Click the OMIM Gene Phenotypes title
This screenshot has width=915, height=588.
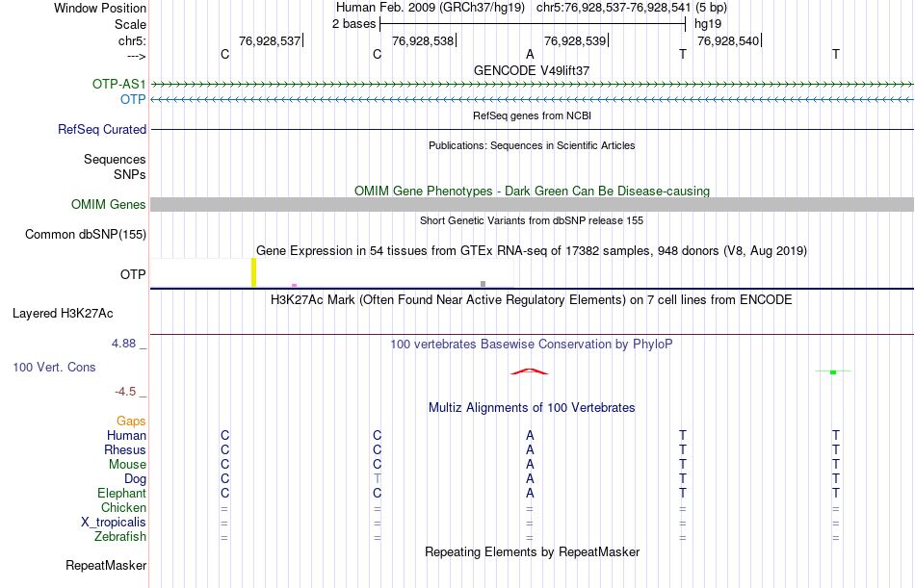(x=533, y=191)
